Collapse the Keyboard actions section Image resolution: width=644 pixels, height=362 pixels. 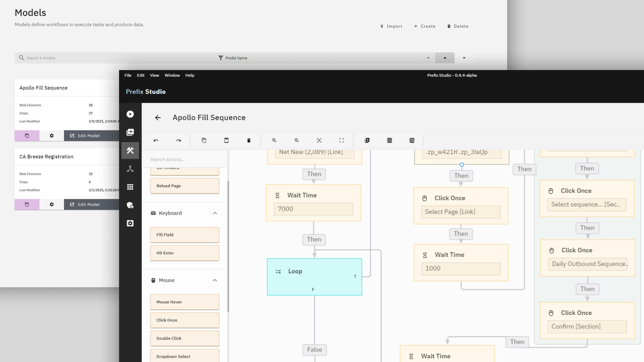tap(215, 213)
